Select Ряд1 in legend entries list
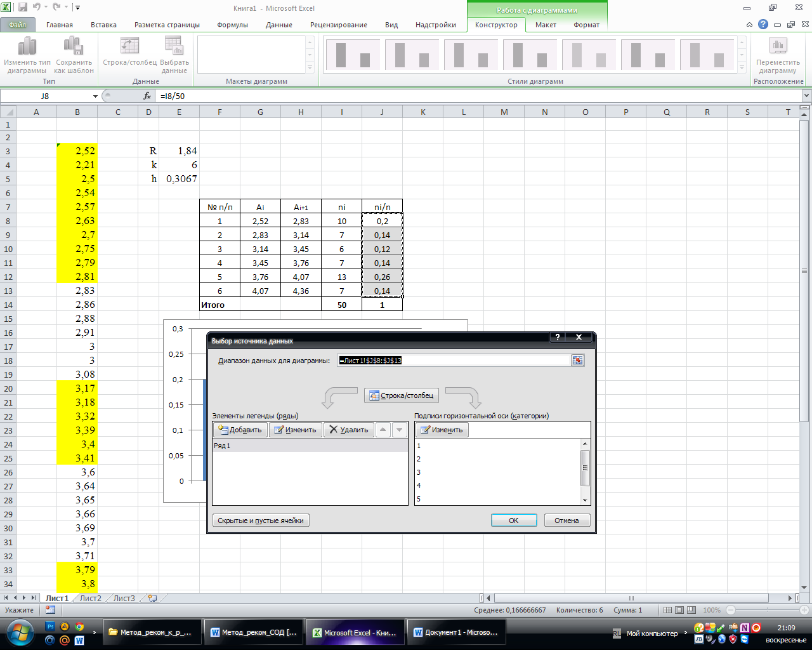Viewport: 812px width, 650px height. [310, 446]
